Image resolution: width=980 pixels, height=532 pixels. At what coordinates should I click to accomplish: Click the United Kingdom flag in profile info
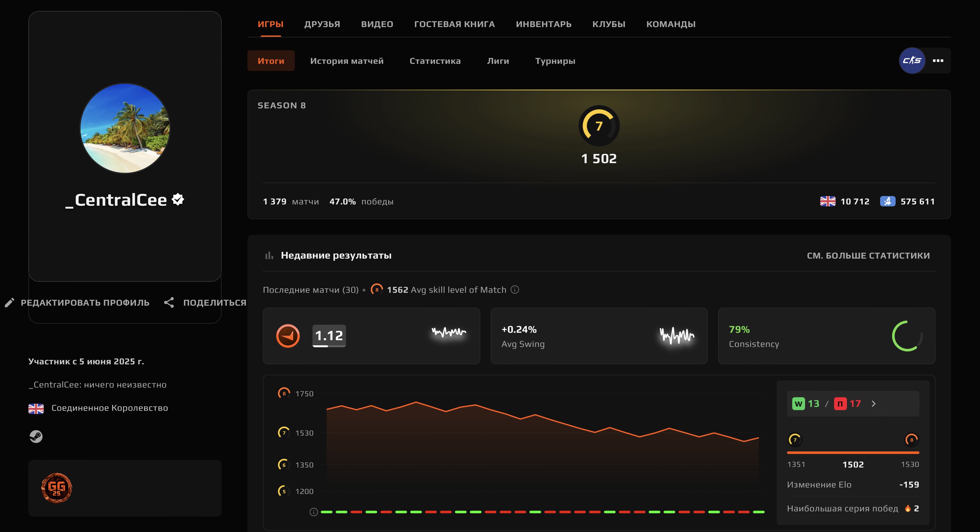(x=36, y=408)
